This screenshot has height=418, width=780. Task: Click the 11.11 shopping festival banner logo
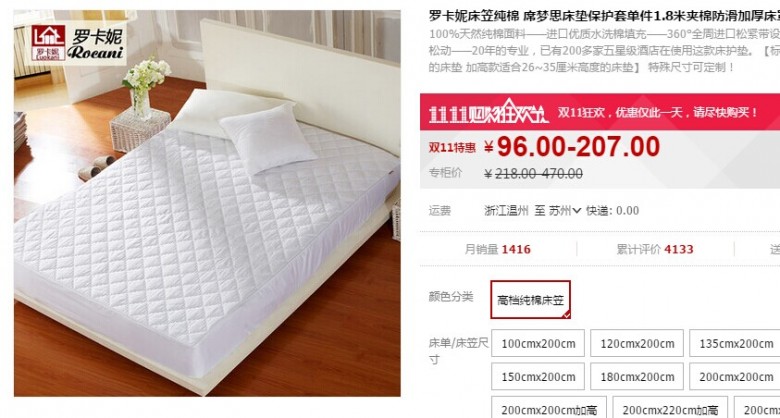(x=488, y=112)
